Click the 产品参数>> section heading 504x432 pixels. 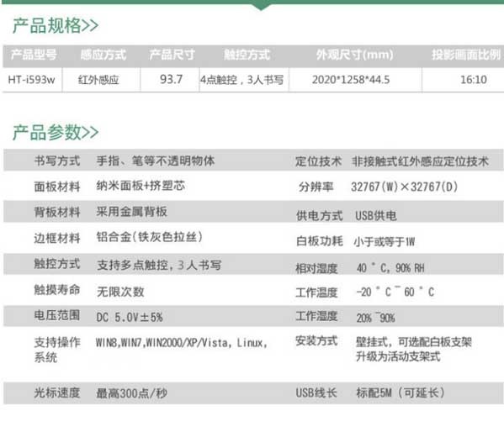(x=56, y=132)
